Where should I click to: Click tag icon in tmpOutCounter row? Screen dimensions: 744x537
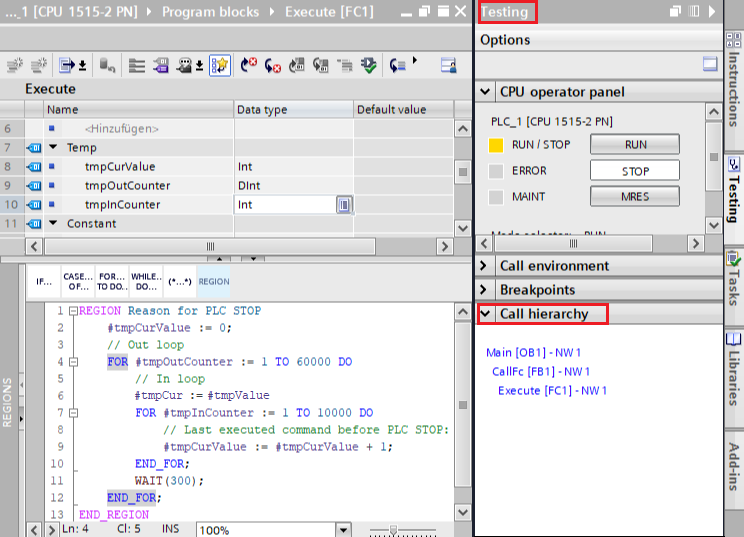34,185
